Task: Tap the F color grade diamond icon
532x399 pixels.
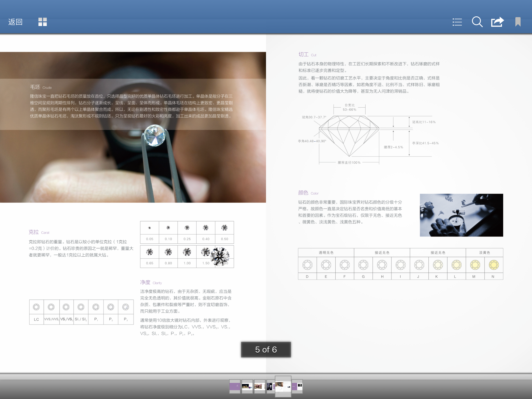Action: coord(345,265)
